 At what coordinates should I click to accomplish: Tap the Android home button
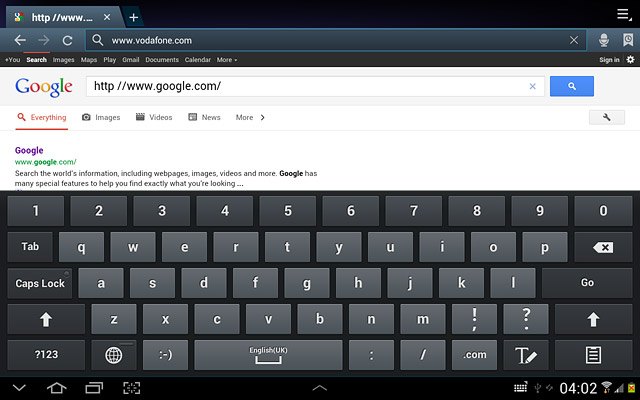(x=56, y=388)
